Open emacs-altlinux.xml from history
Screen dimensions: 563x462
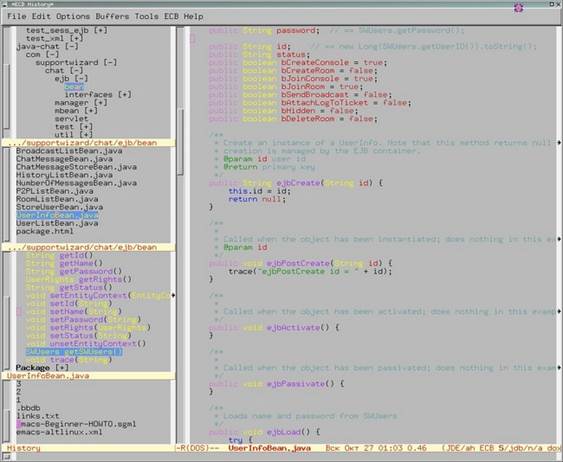59,432
